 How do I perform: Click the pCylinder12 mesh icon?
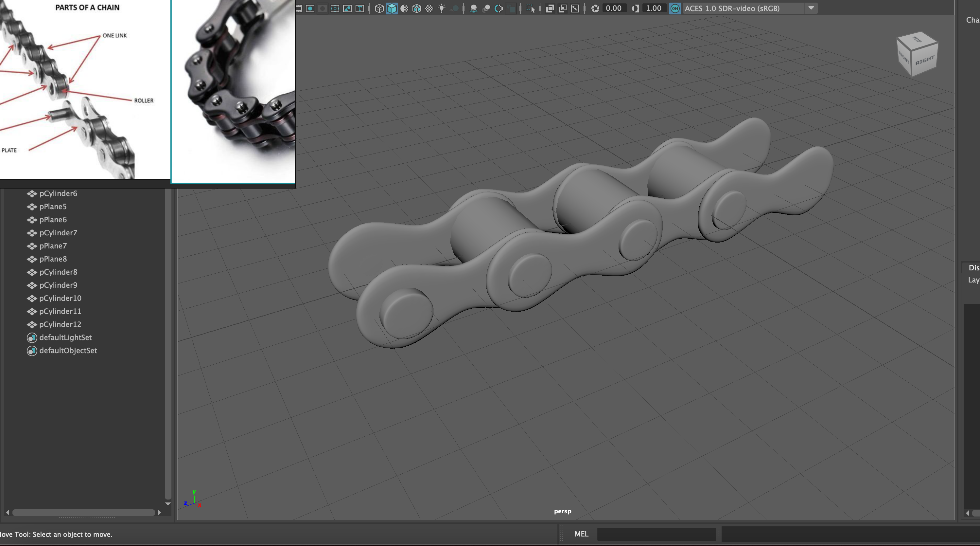pyautogui.click(x=32, y=324)
